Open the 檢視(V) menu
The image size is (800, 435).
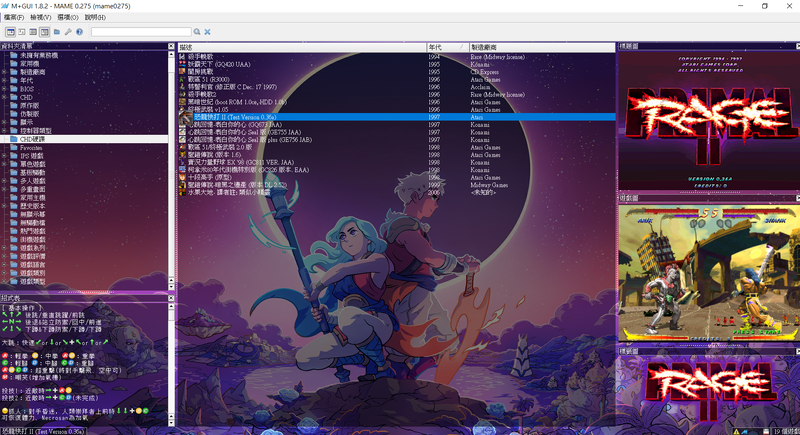[40, 17]
